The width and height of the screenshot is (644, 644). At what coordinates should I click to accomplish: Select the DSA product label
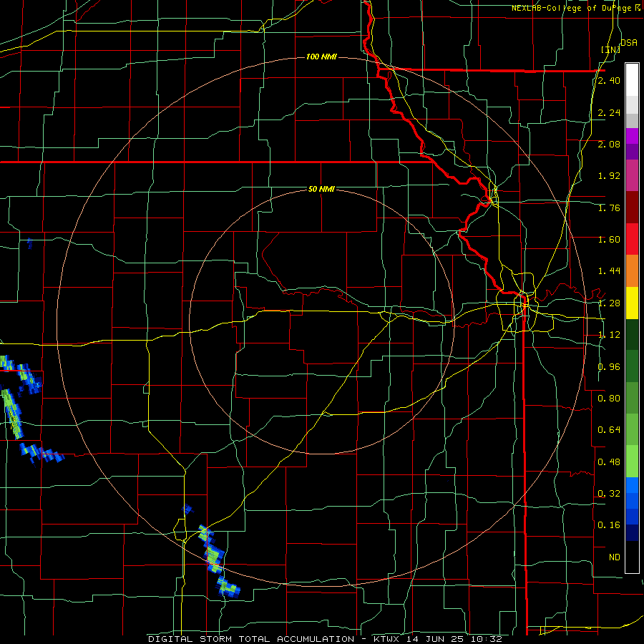(629, 43)
